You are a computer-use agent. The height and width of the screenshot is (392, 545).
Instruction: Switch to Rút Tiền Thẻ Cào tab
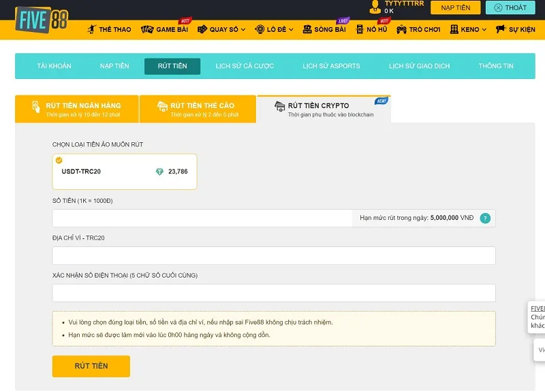pyautogui.click(x=198, y=110)
